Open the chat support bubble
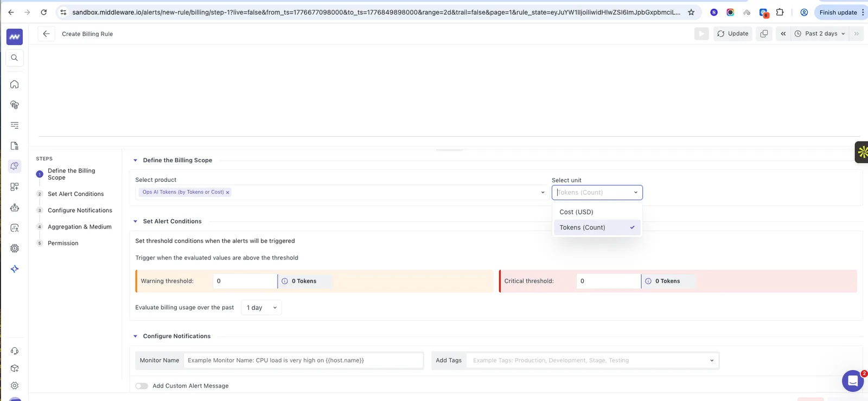Screen dimensions: 868x401 853,381
